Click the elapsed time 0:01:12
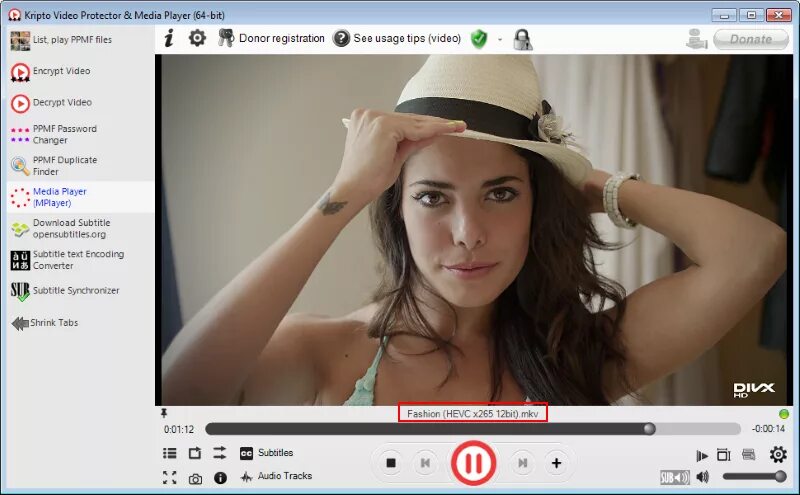 pyautogui.click(x=179, y=430)
